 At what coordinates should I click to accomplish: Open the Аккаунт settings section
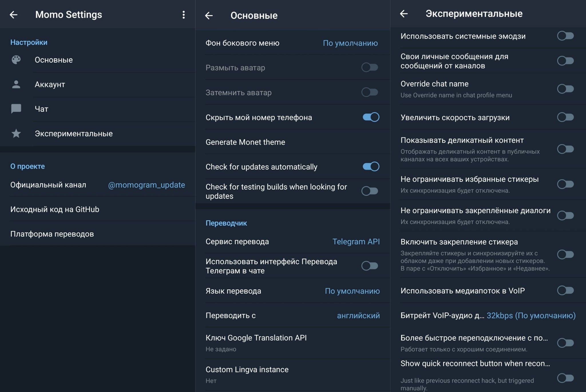point(98,84)
